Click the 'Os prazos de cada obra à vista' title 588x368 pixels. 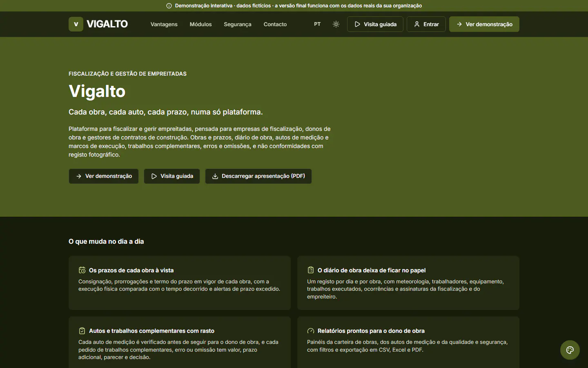pos(131,270)
